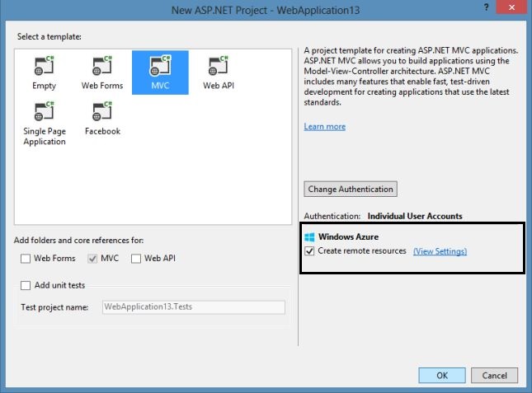This screenshot has height=393, width=532.
Task: Choose the Web Forms template icon
Action: click(102, 65)
